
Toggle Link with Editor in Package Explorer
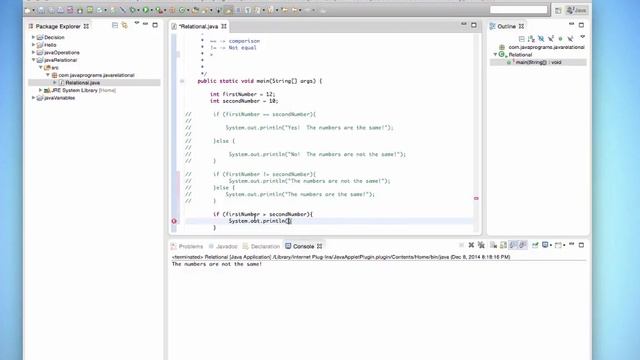[124, 25]
